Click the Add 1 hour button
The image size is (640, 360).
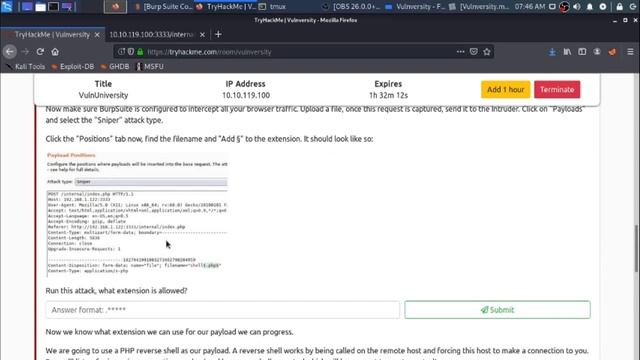pyautogui.click(x=505, y=89)
